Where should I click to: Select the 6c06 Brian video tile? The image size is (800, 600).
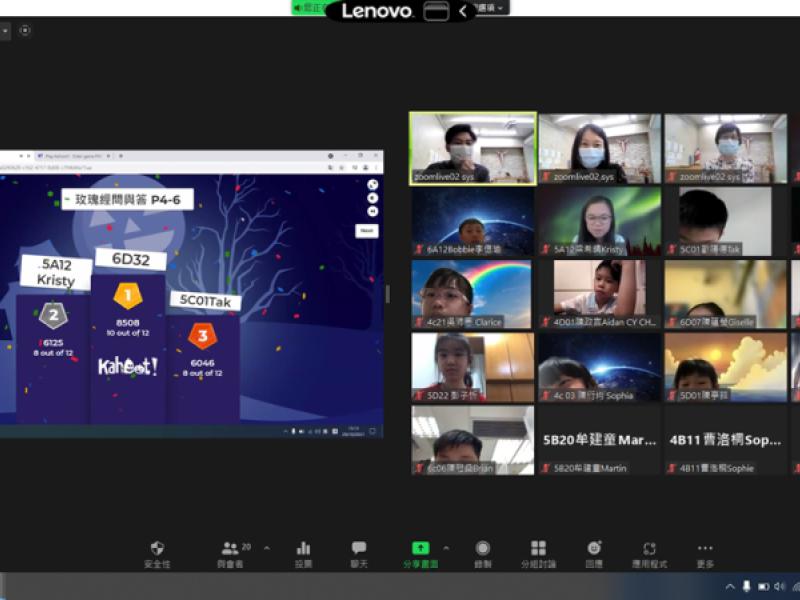[x=473, y=440]
